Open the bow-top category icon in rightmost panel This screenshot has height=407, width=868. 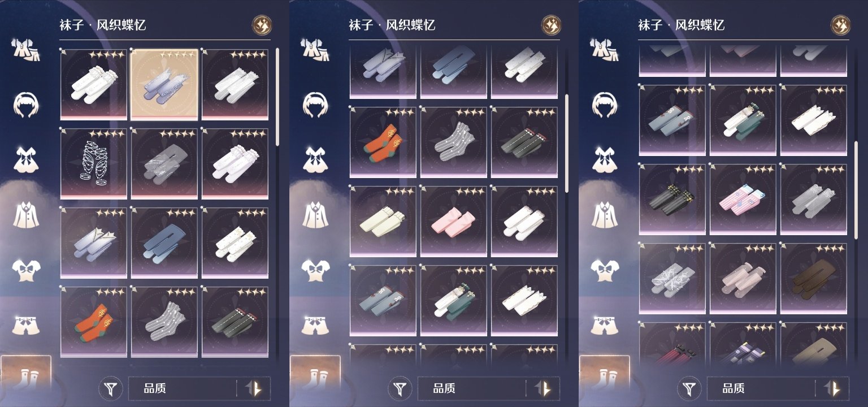tap(604, 269)
